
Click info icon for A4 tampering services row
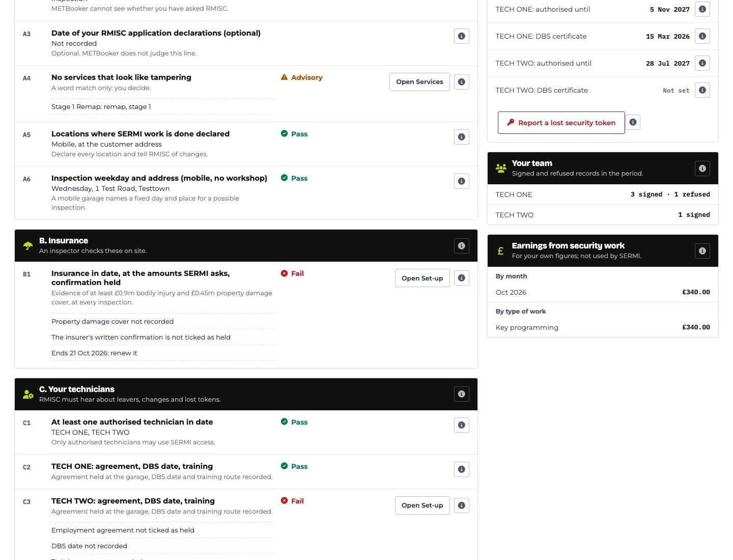462,82
